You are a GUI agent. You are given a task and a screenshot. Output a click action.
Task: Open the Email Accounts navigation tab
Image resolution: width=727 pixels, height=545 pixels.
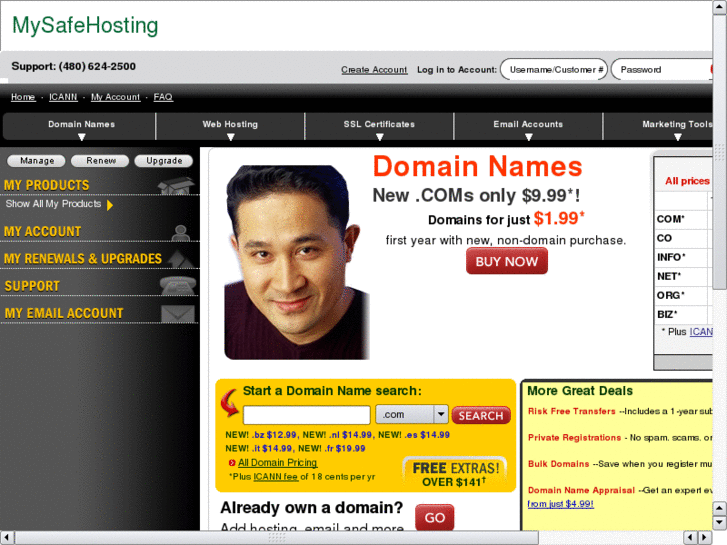(x=528, y=126)
